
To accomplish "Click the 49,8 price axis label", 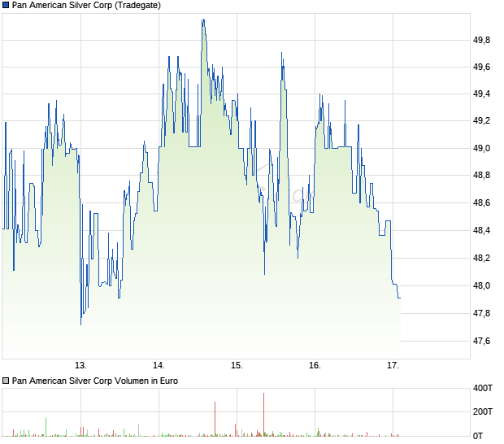I will pyautogui.click(x=481, y=40).
